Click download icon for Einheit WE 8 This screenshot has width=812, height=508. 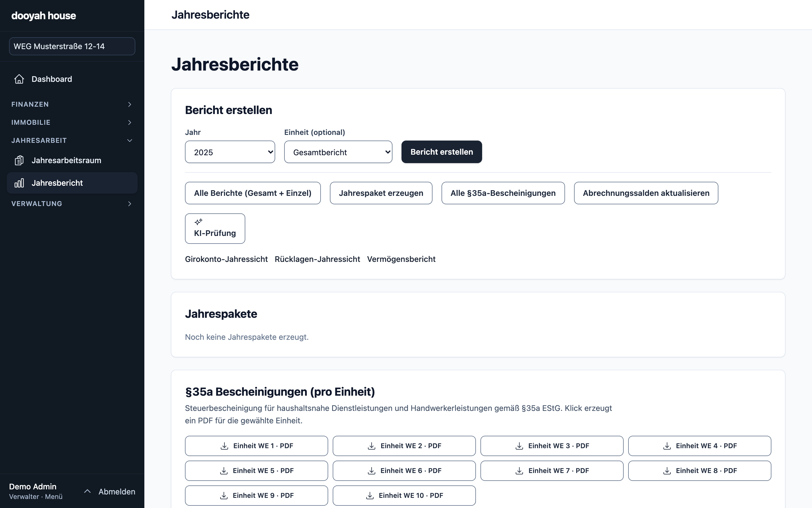click(667, 471)
